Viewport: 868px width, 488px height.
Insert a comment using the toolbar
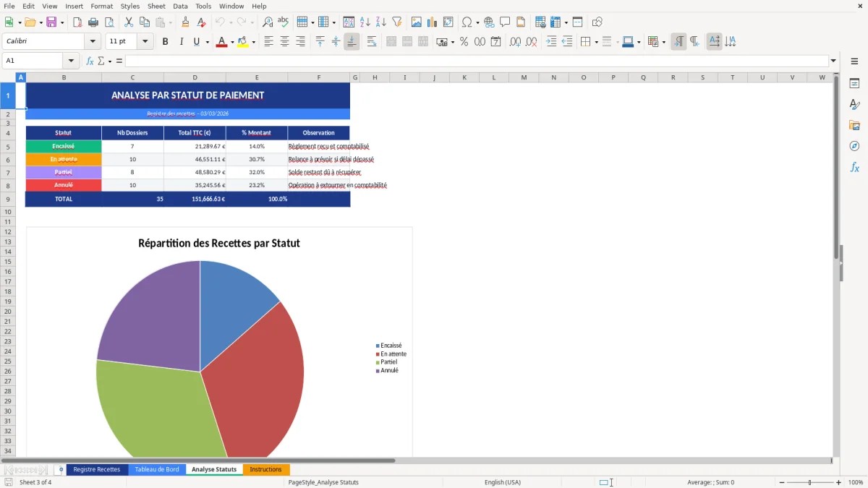(x=505, y=22)
